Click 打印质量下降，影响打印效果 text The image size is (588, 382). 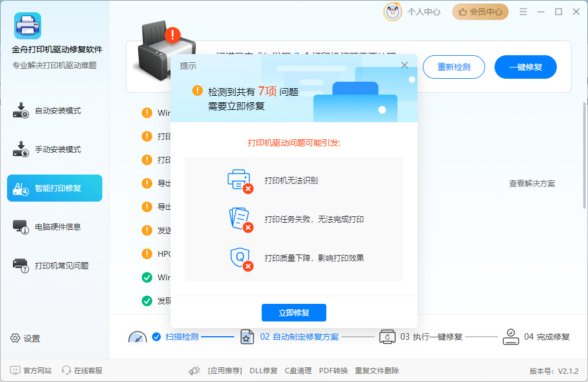click(314, 258)
